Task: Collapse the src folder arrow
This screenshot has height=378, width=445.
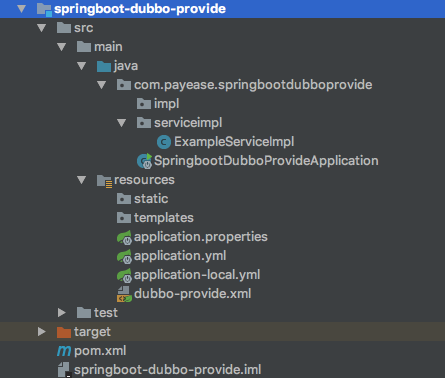Action: [x=42, y=28]
